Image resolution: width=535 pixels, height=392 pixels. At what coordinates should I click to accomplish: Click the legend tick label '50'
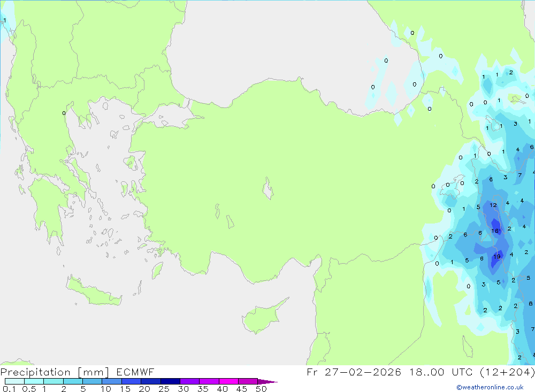click(261, 389)
